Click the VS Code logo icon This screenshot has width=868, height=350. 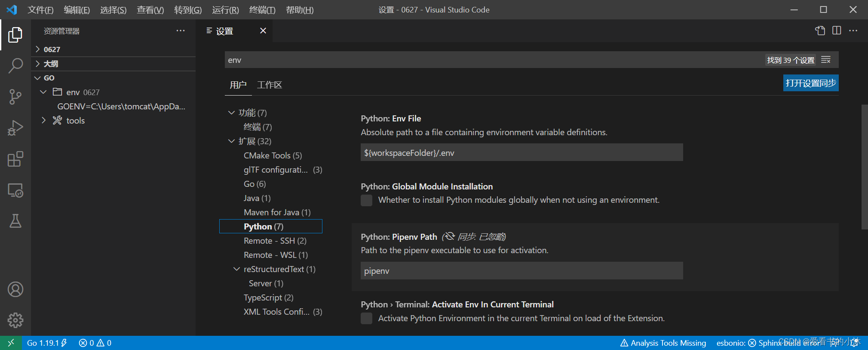[x=12, y=9]
